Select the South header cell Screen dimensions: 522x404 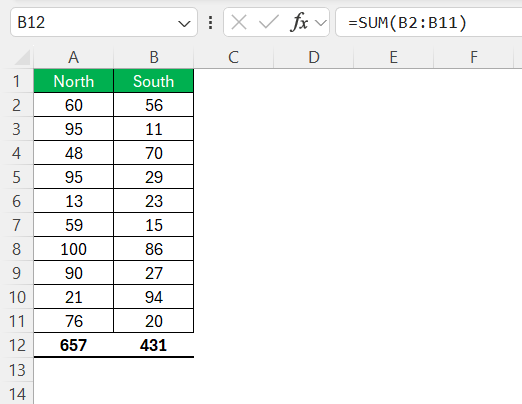point(154,81)
